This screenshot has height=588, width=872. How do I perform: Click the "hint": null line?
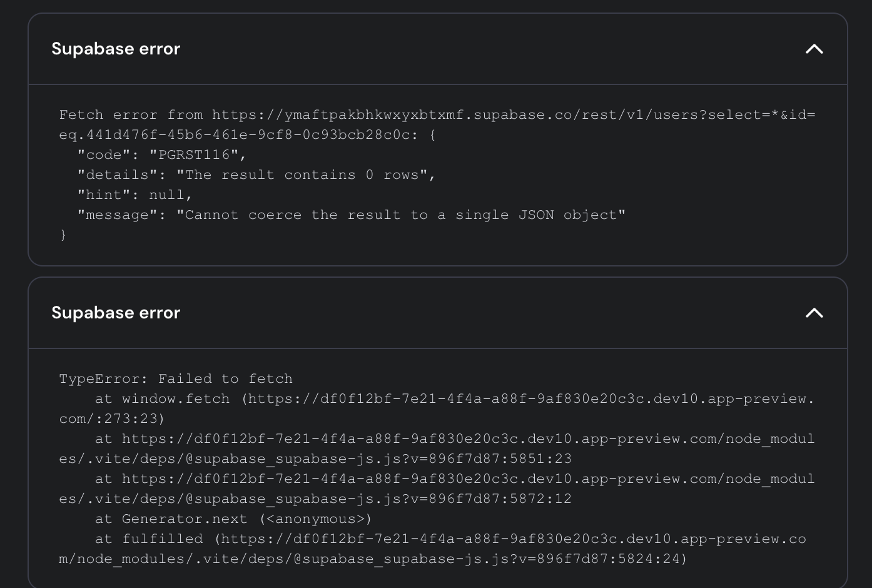(x=134, y=195)
